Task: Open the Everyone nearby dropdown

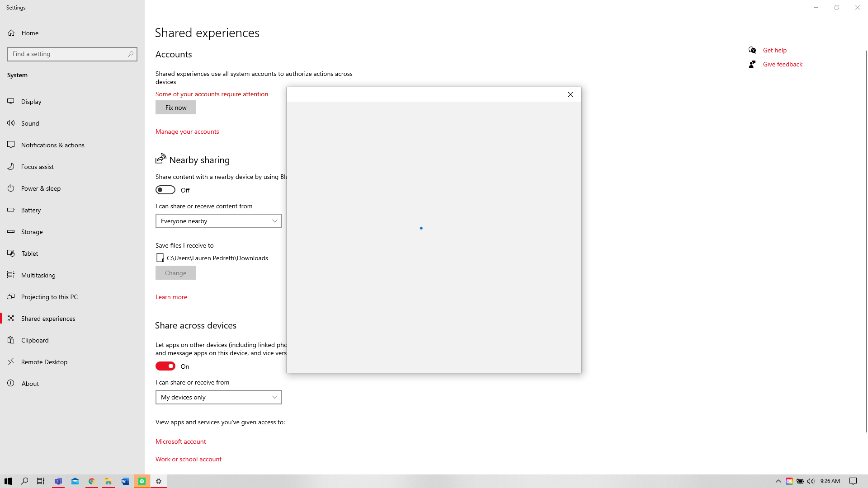Action: [218, 221]
